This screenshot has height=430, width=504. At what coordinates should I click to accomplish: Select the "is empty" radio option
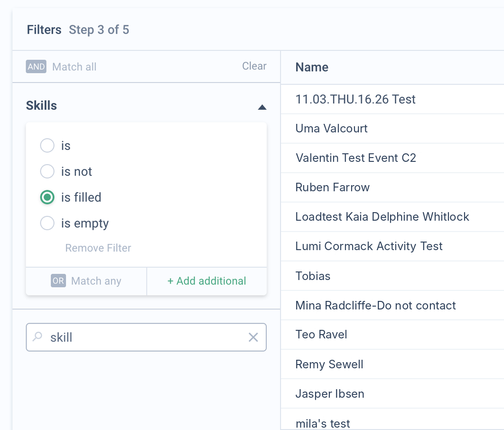click(x=47, y=223)
